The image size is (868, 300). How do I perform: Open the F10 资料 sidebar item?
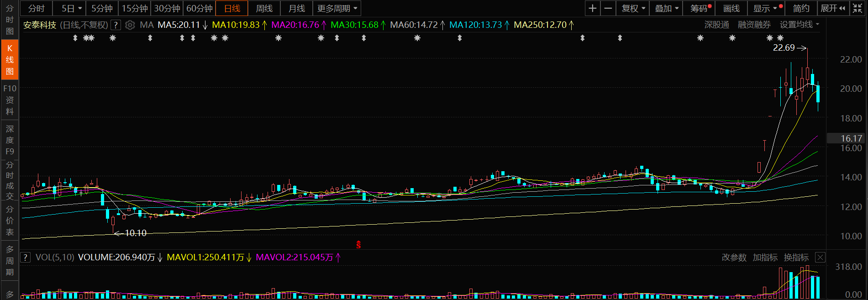click(x=10, y=100)
